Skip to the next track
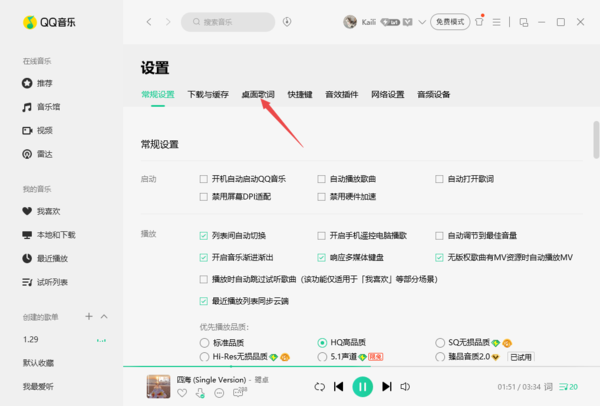 387,386
